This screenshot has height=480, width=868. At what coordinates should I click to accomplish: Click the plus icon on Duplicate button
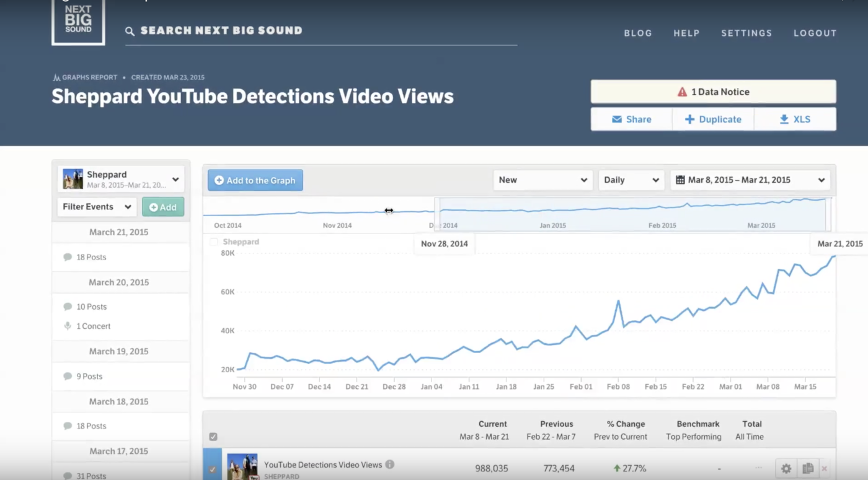pos(689,119)
